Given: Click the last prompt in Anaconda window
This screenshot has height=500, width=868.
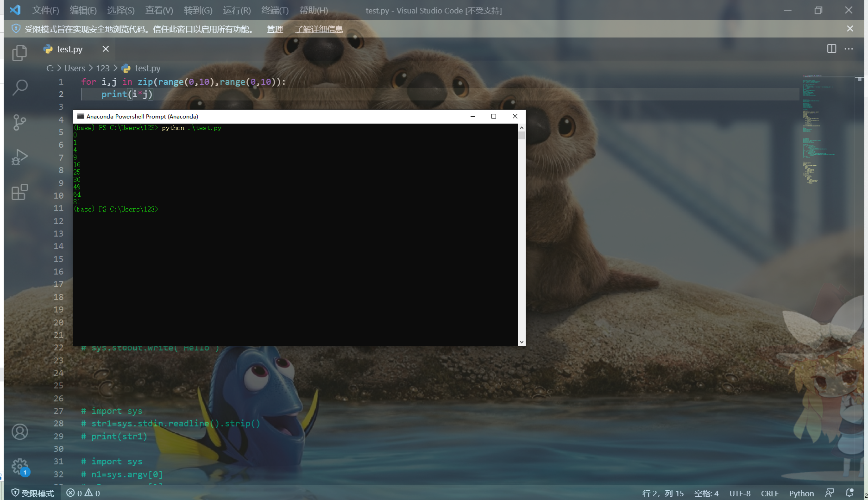Looking at the screenshot, I should [x=116, y=210].
